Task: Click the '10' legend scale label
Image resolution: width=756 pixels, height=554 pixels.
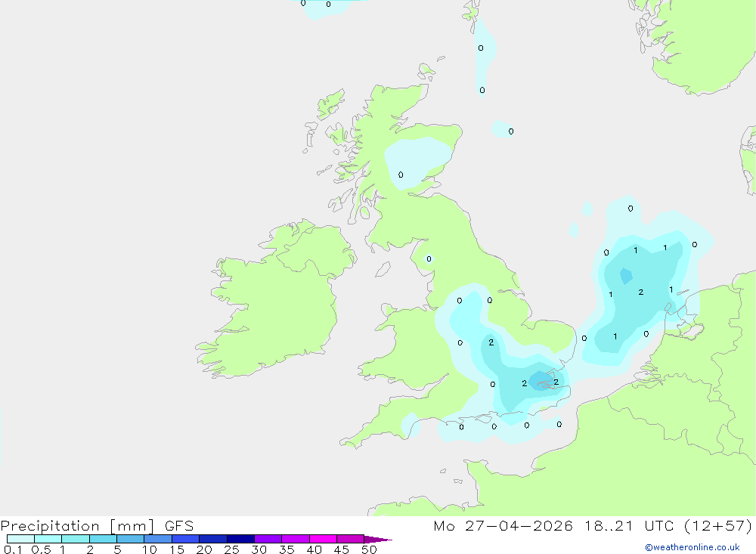Action: tap(150, 549)
